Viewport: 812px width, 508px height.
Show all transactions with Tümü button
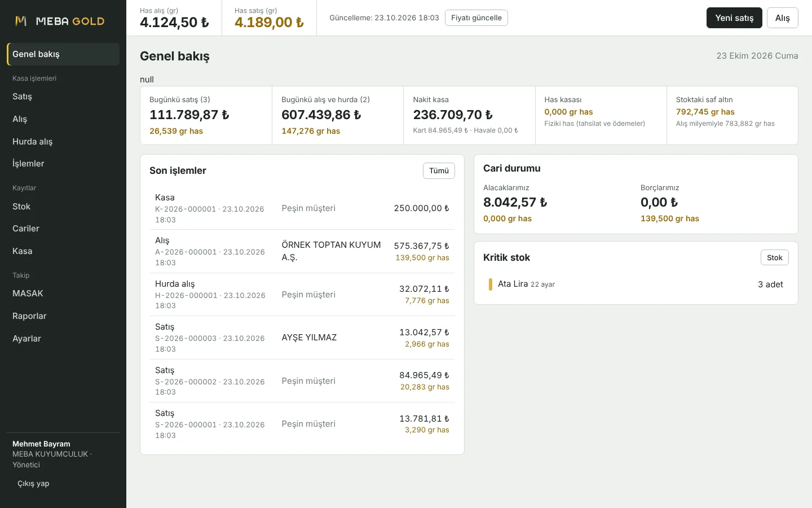coord(439,171)
